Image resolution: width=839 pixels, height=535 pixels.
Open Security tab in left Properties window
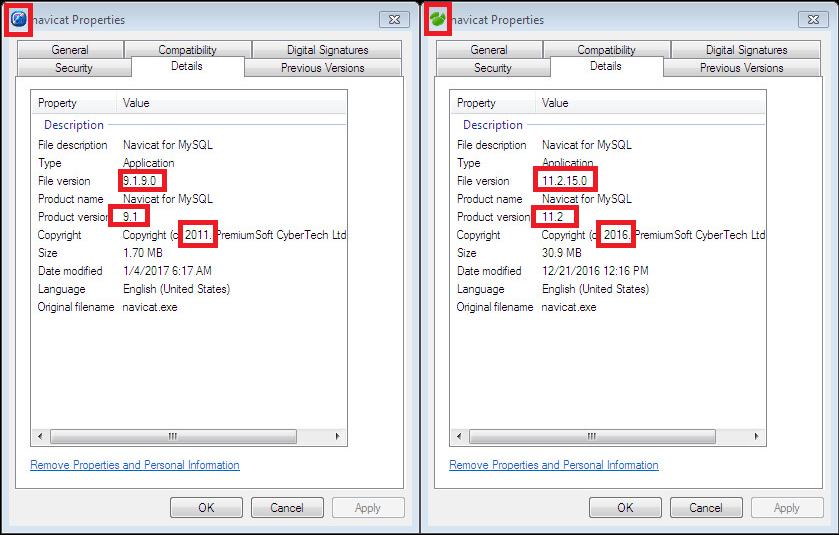pyautogui.click(x=74, y=68)
